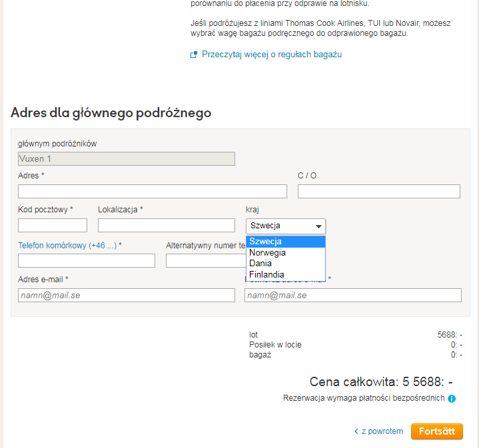This screenshot has height=448, width=479.
Task: Click the bagaż price row label
Action: 260,355
